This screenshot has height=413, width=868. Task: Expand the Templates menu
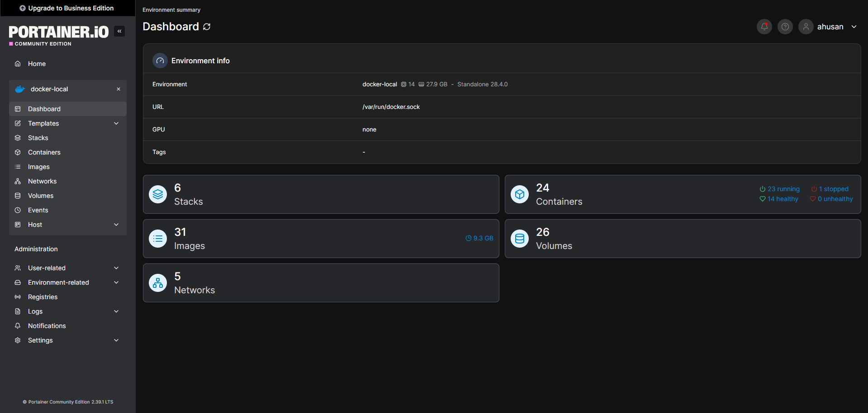43,123
